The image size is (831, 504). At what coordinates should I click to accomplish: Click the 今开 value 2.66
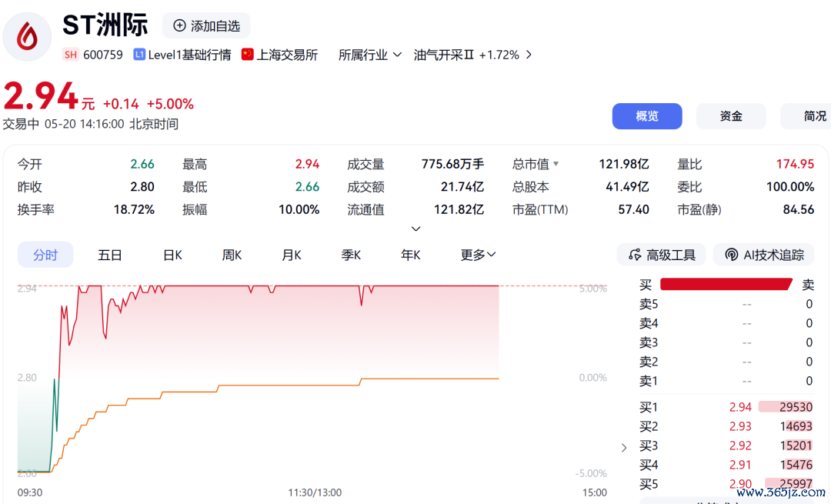142,164
